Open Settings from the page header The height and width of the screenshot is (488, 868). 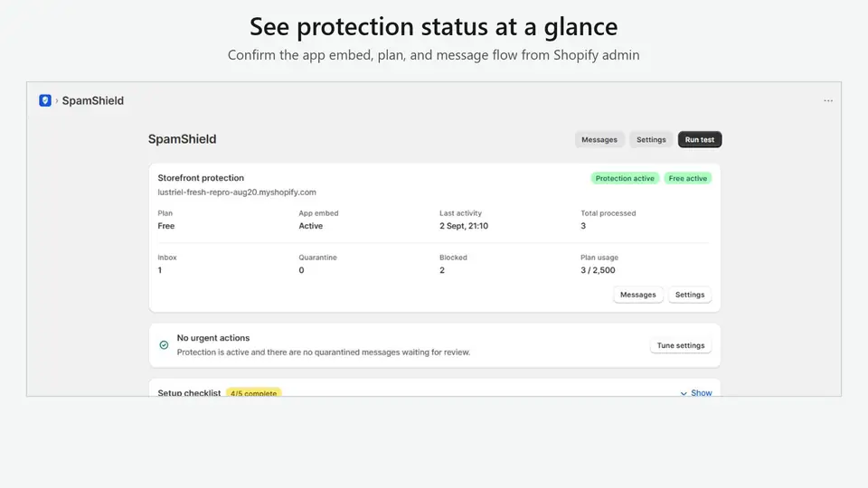click(651, 139)
